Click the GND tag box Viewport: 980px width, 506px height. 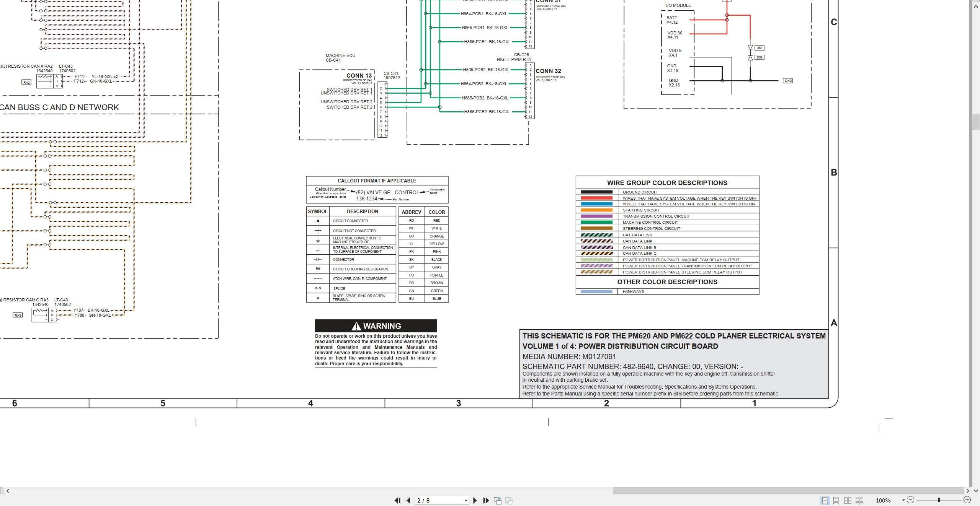click(788, 81)
